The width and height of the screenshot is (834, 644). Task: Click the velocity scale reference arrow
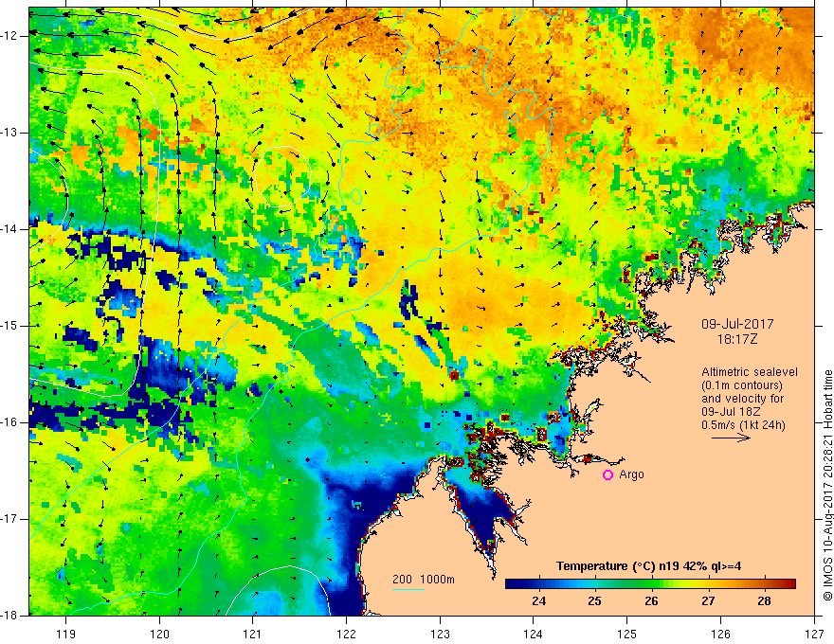tap(731, 438)
